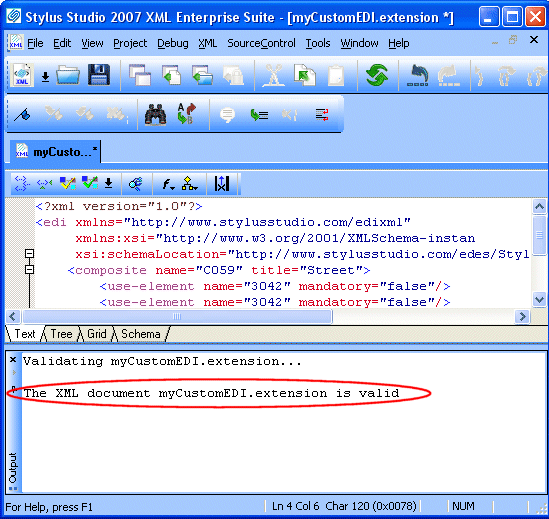Click the editor's horizontal scroll right arrow
Image resolution: width=549 pixels, height=519 pixels.
pos(522,317)
